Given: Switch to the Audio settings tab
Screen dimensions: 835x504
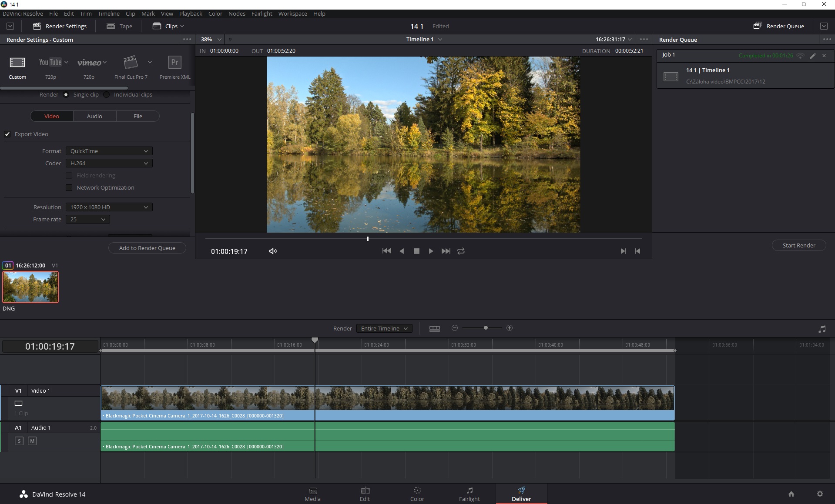Looking at the screenshot, I should pyautogui.click(x=94, y=116).
